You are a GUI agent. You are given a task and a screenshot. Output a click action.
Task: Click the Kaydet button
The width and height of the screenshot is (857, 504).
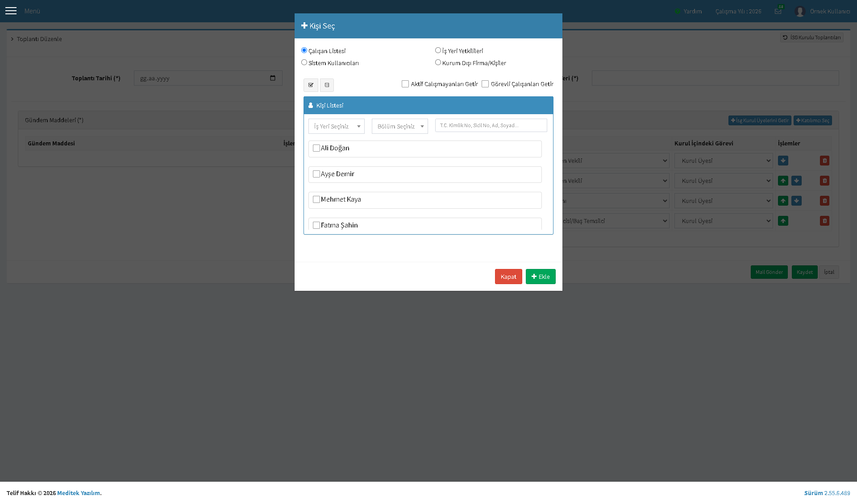tap(804, 272)
